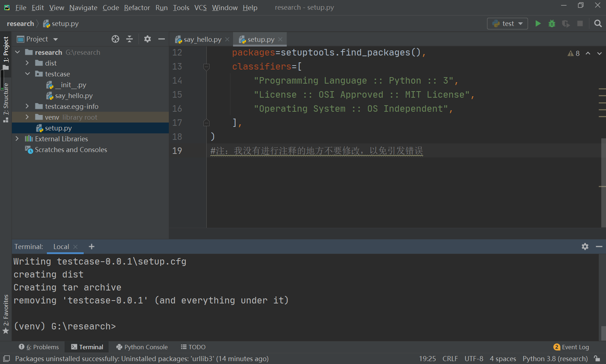The image size is (606, 364).
Task: Select the Terminal tool window tab
Action: (87, 347)
